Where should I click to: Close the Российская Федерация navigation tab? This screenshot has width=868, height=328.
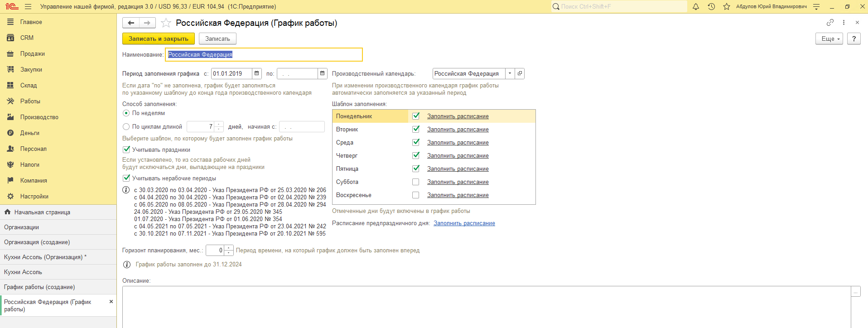pos(111,302)
